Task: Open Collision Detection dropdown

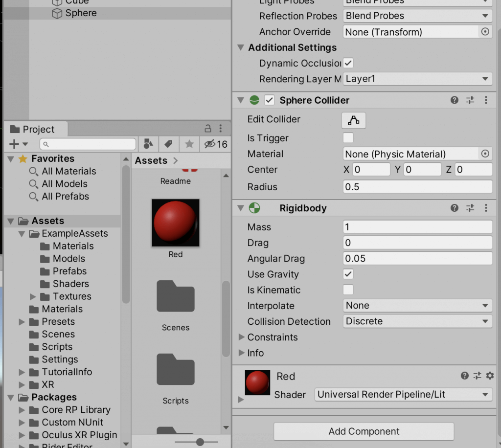Action: tap(417, 321)
